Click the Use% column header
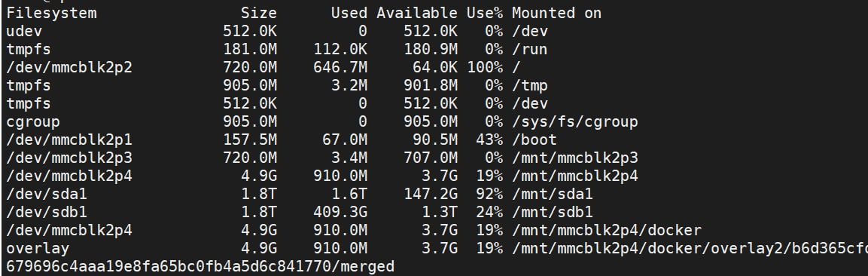Image resolution: width=868 pixels, height=276 pixels. click(484, 13)
